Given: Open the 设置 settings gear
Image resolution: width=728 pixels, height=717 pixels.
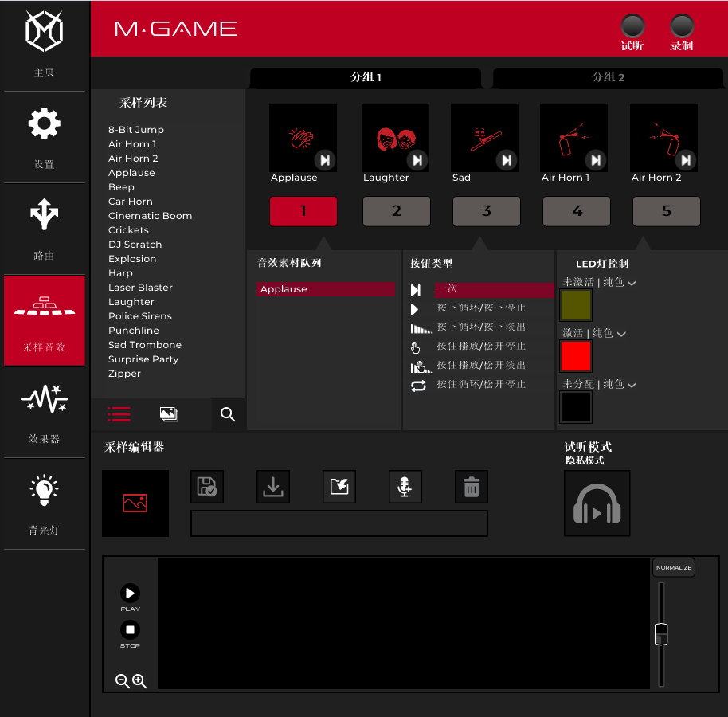Looking at the screenshot, I should coord(44,123).
